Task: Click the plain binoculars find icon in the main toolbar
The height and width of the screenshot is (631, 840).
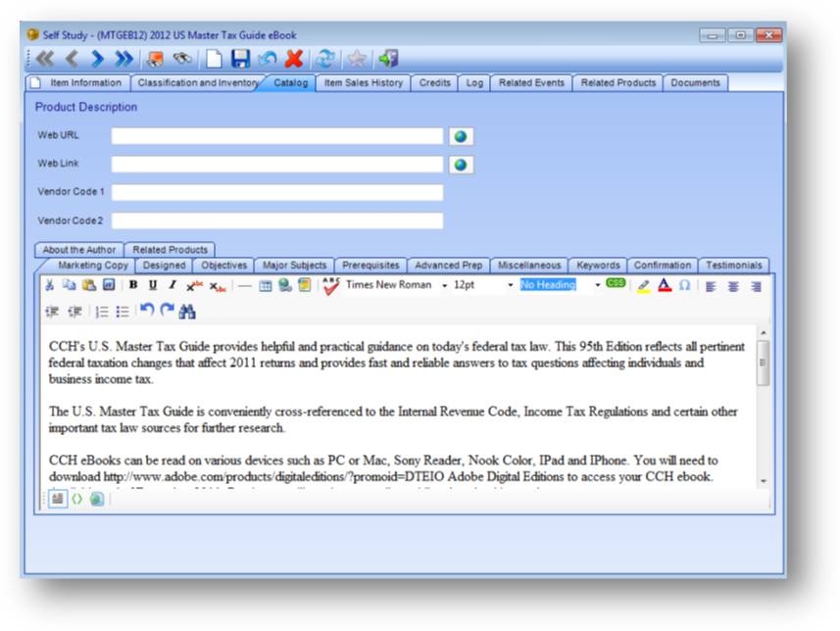Action: click(x=182, y=59)
